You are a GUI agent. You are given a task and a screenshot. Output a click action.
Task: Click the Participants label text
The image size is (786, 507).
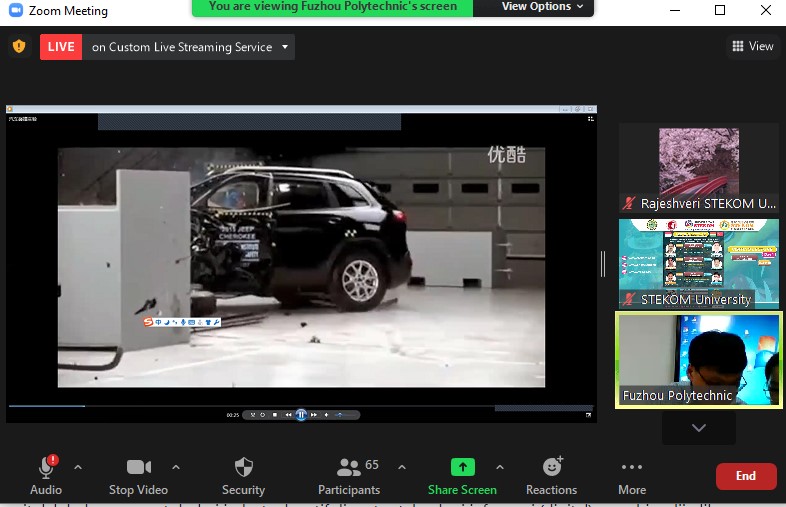tap(349, 490)
